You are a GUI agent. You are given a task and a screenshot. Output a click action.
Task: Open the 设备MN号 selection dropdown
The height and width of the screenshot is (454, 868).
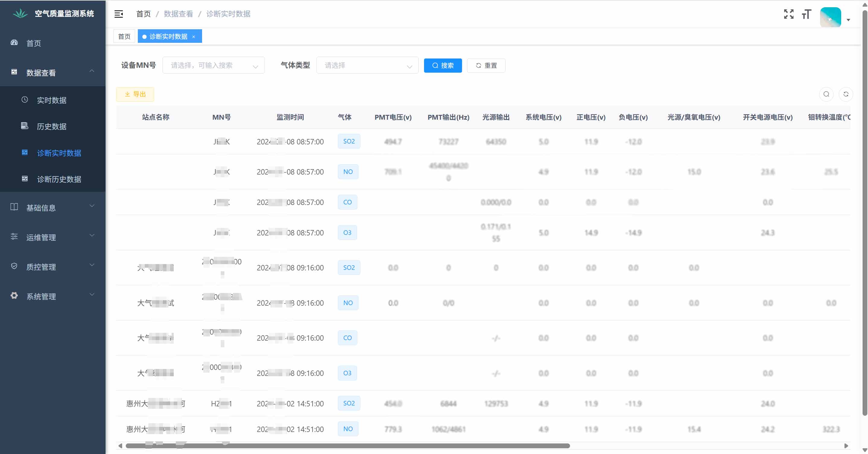(213, 65)
